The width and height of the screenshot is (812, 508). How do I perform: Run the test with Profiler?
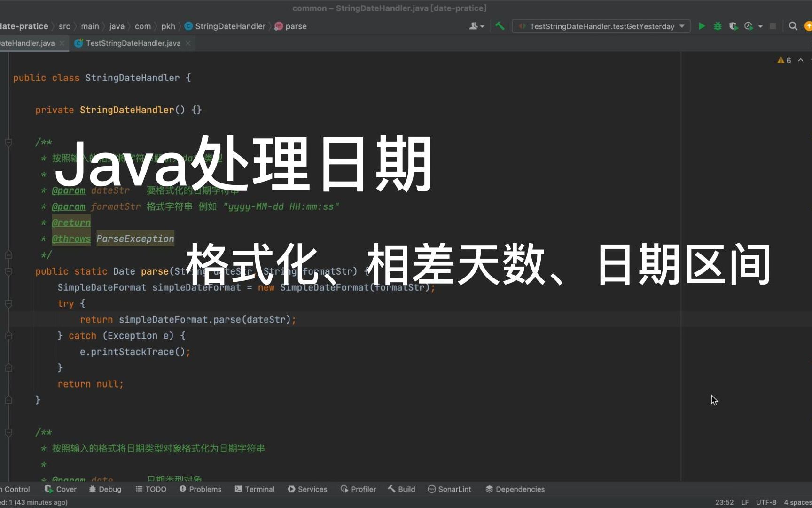pyautogui.click(x=749, y=26)
